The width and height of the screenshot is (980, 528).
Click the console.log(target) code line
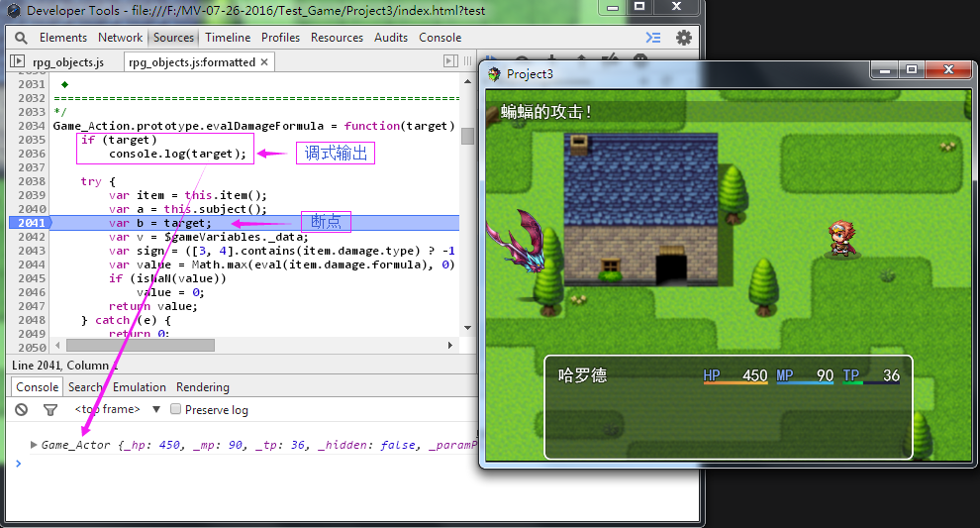tap(177, 154)
